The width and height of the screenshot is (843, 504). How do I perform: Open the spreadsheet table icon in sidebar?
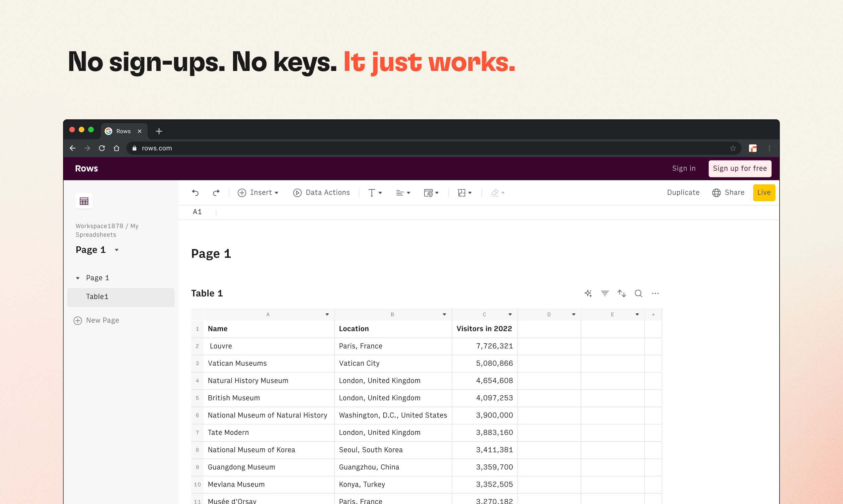click(x=84, y=201)
